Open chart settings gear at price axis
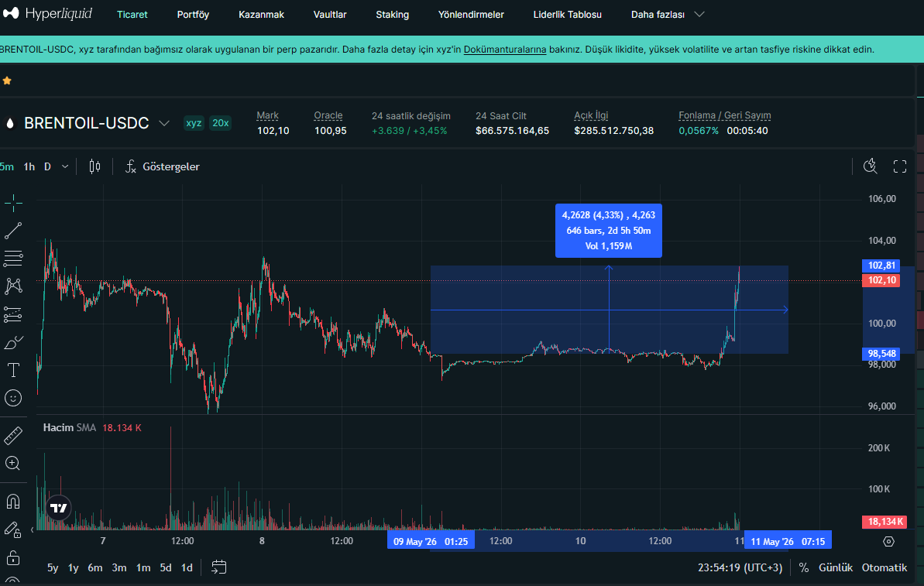924x586 pixels. coord(888,541)
